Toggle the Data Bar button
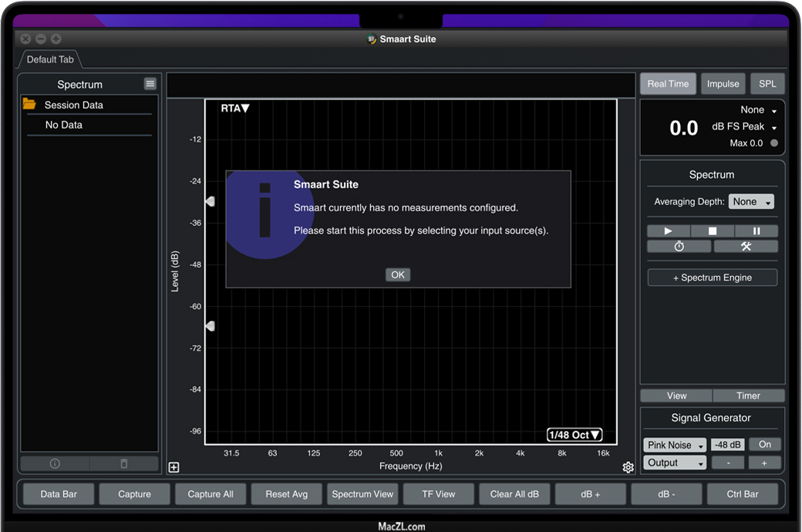 (x=59, y=494)
